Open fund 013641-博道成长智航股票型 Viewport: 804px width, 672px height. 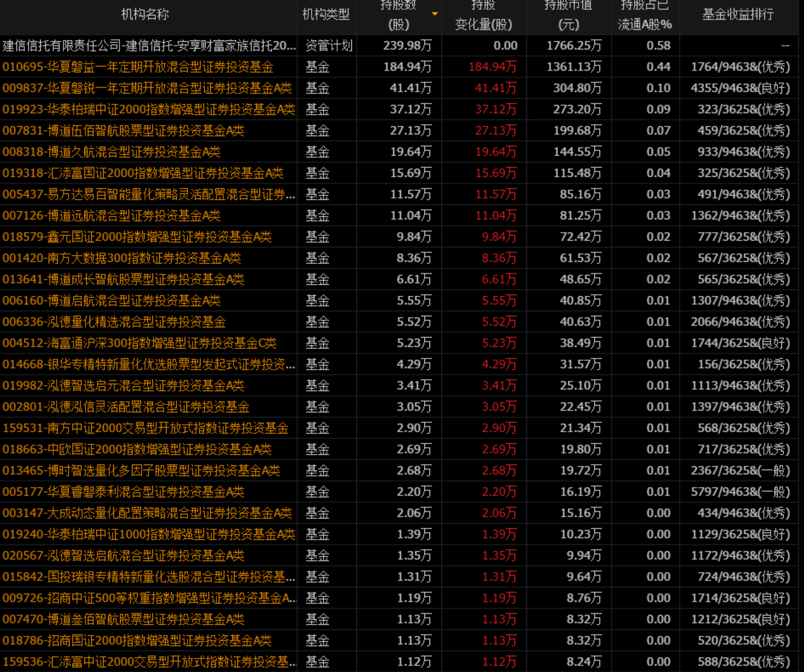pyautogui.click(x=124, y=279)
